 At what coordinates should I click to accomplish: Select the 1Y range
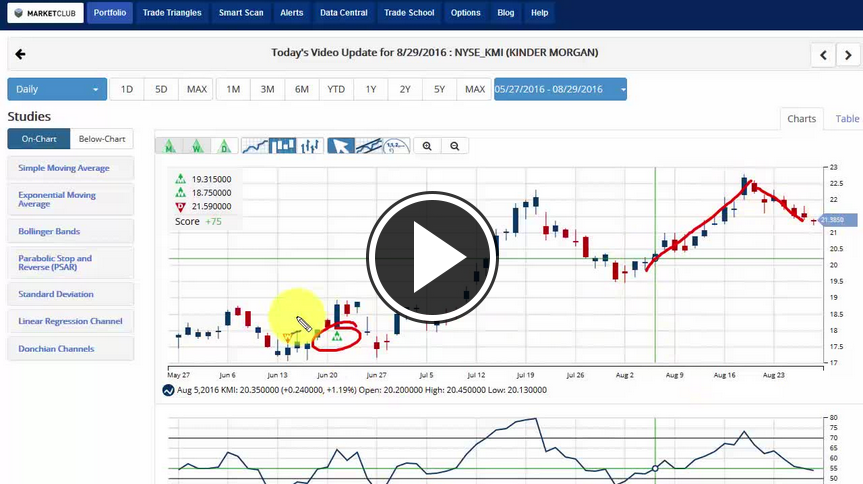click(371, 89)
